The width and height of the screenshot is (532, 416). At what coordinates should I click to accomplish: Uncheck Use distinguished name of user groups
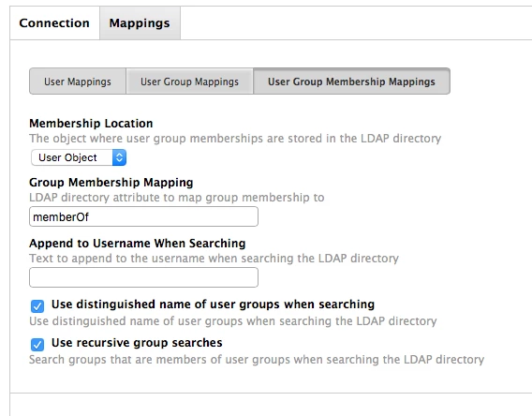(x=37, y=306)
